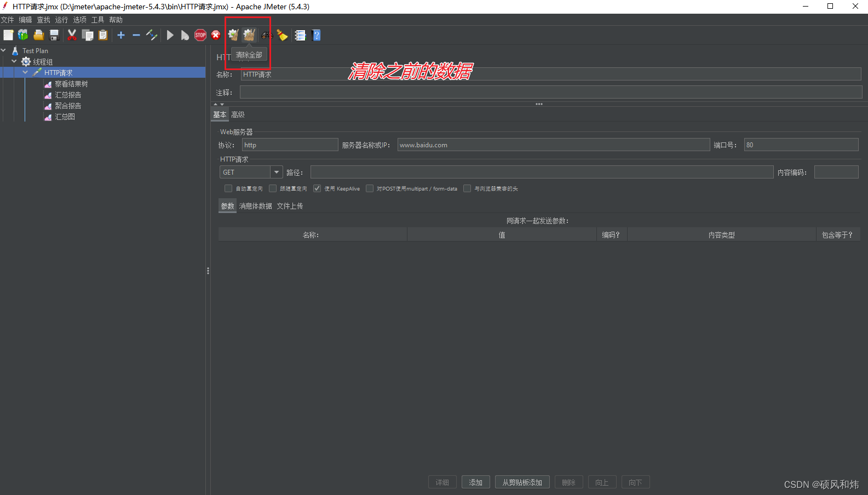Click the Copy icon in toolbar

coord(88,35)
